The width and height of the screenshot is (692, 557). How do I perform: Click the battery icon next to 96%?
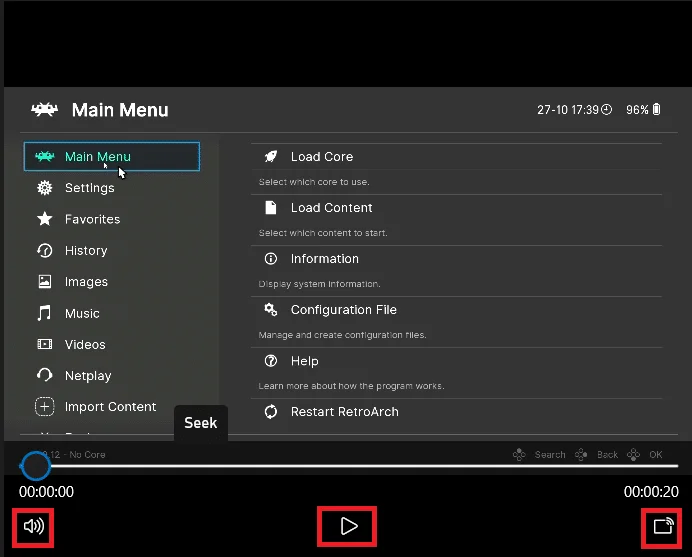[x=656, y=109]
